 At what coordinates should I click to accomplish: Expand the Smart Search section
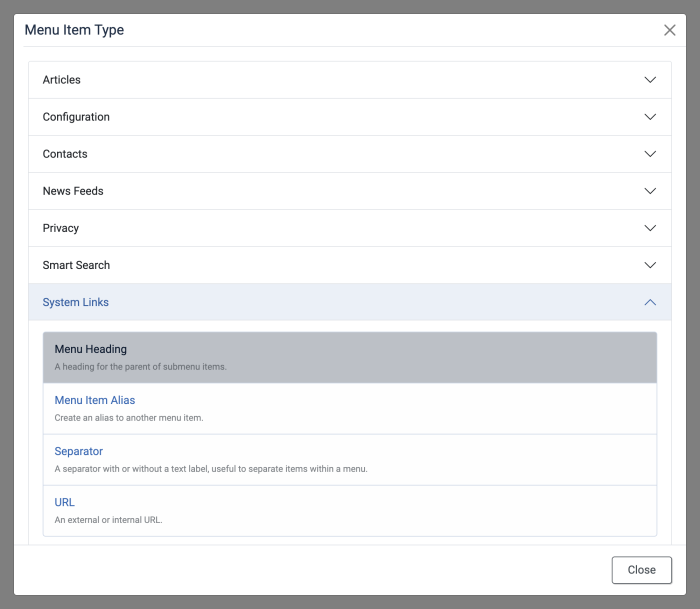(x=76, y=265)
